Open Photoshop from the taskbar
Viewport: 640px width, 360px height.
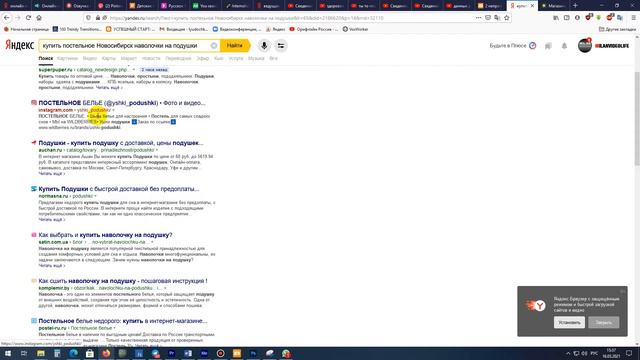(x=253, y=353)
